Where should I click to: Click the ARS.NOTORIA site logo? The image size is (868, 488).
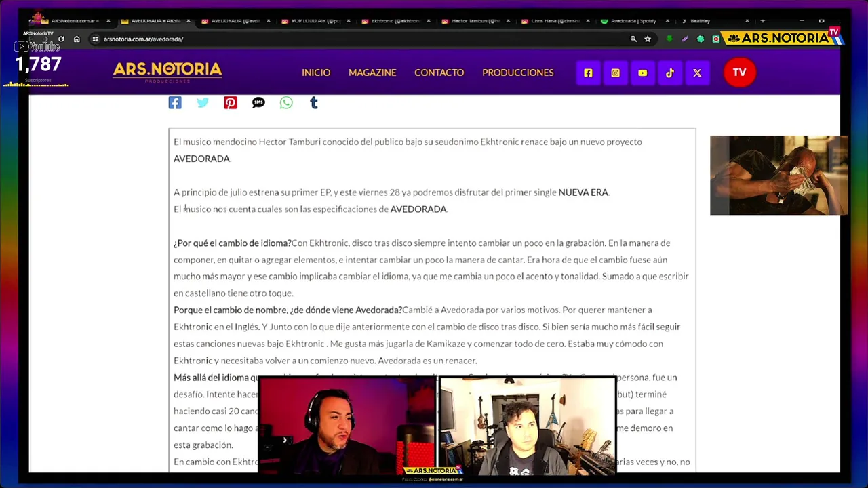[x=167, y=72]
